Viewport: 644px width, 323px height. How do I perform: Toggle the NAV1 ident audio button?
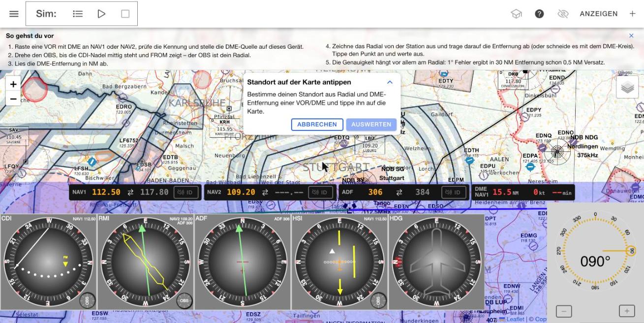[x=185, y=192]
